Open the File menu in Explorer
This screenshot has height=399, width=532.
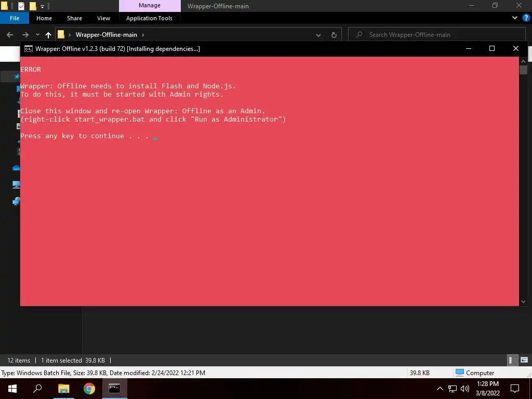tap(14, 18)
